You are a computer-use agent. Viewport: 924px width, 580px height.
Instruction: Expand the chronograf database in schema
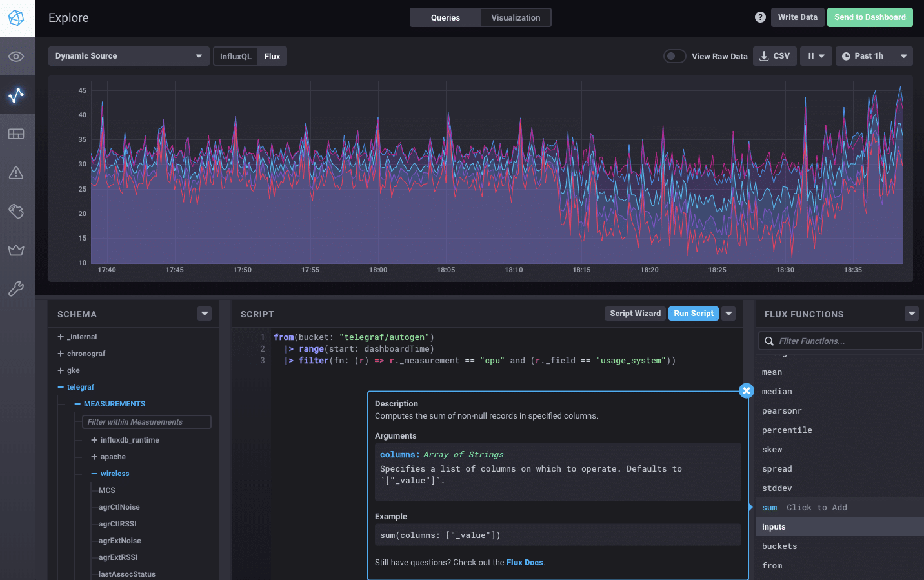pyautogui.click(x=86, y=354)
